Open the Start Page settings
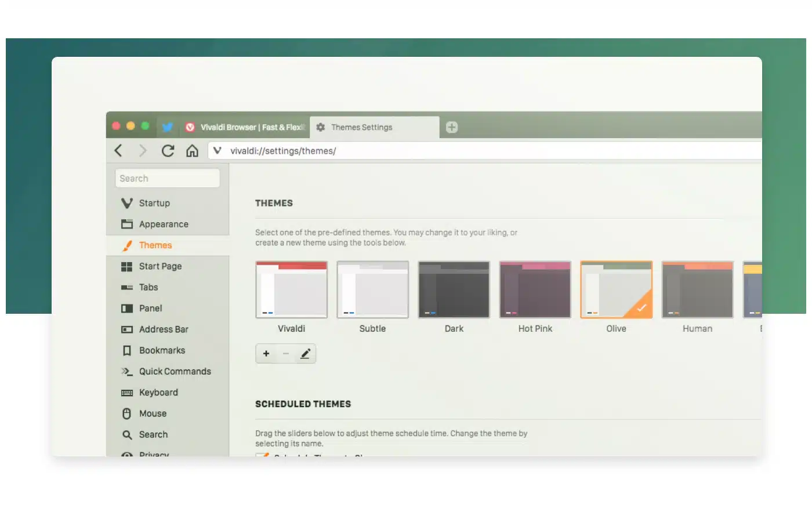 click(x=168, y=266)
